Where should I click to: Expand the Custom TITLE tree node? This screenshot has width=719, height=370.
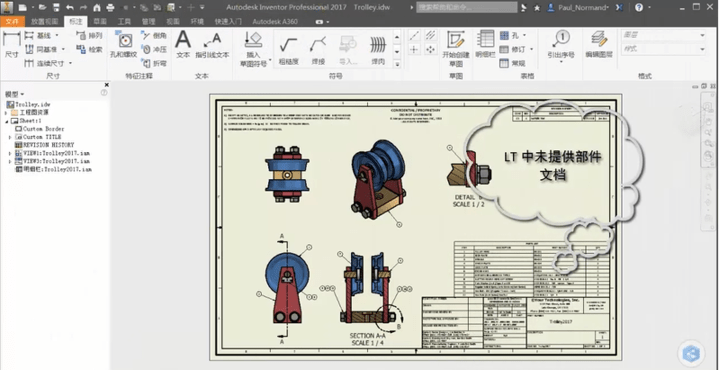pos(10,137)
